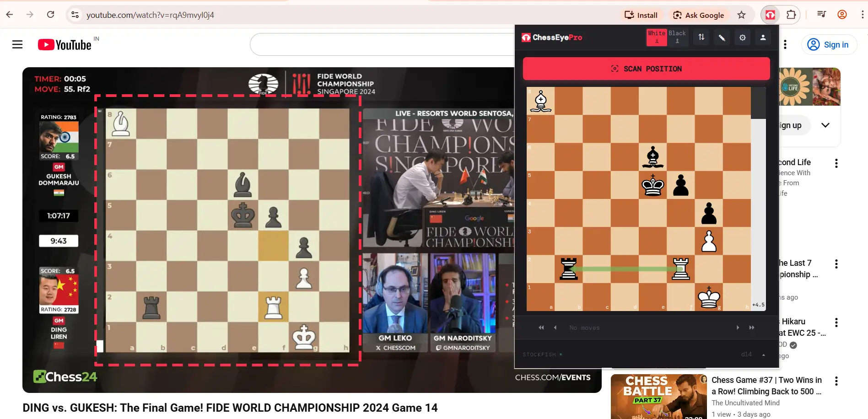Bookmark this page with the star icon
The height and width of the screenshot is (419, 868).
point(741,15)
